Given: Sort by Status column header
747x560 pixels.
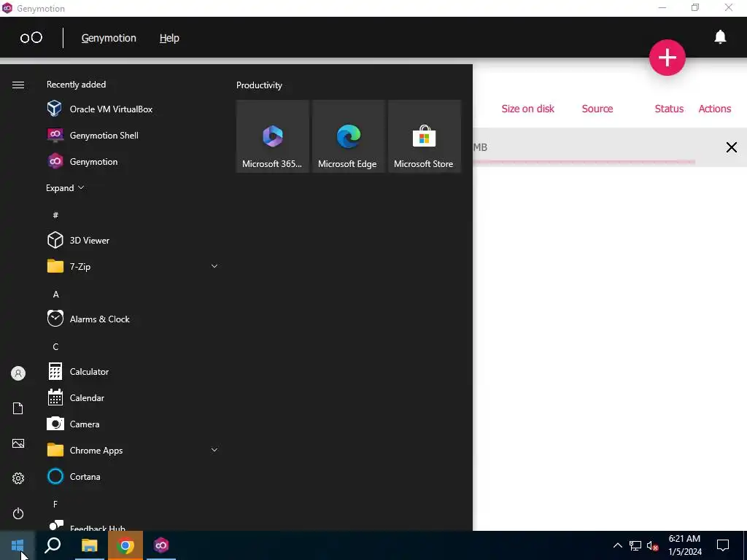Looking at the screenshot, I should (x=669, y=109).
